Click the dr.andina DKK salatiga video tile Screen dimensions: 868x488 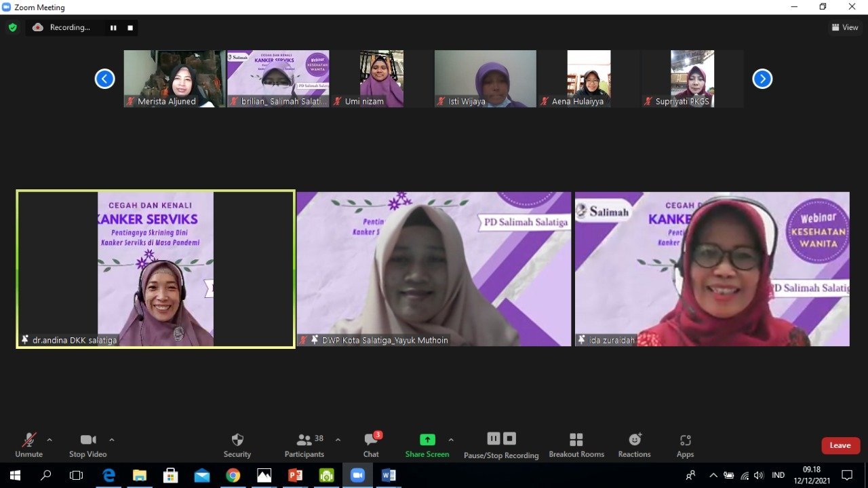[x=156, y=269]
